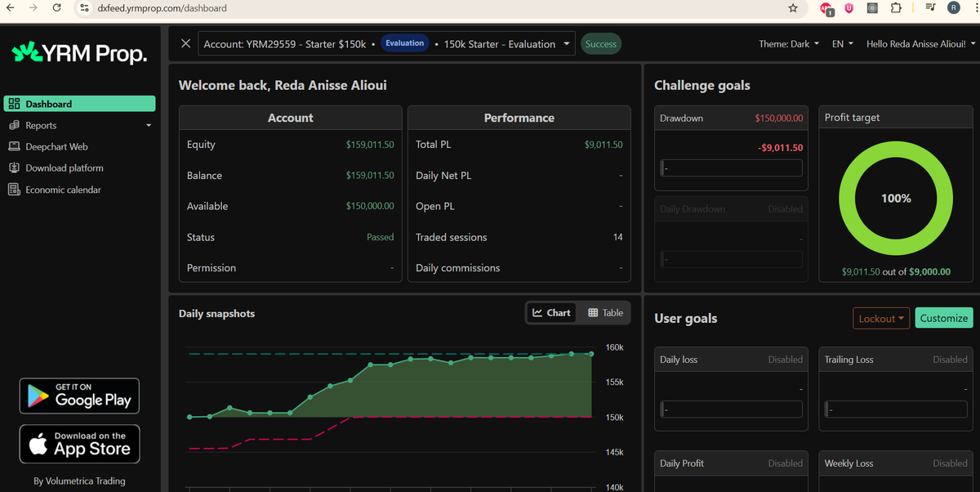Open the Dashboard sidebar item
Image resolution: width=980 pixels, height=492 pixels.
coord(79,104)
